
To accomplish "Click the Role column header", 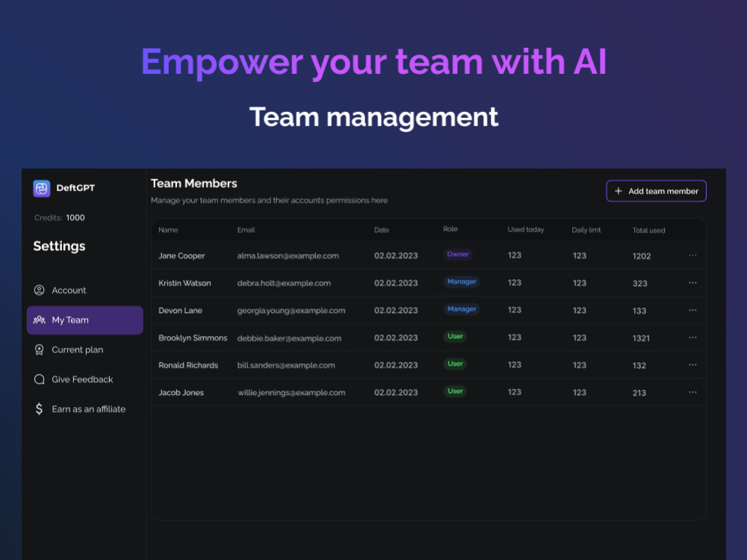I will 450,229.
